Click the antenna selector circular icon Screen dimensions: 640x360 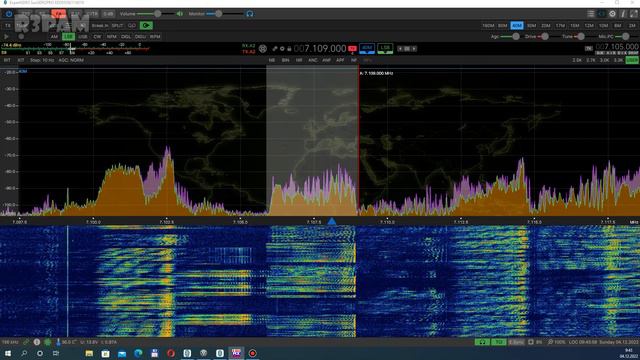[x=262, y=49]
